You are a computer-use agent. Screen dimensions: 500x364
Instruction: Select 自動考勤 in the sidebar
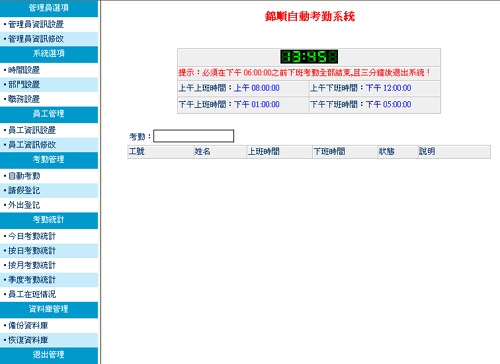[24, 176]
